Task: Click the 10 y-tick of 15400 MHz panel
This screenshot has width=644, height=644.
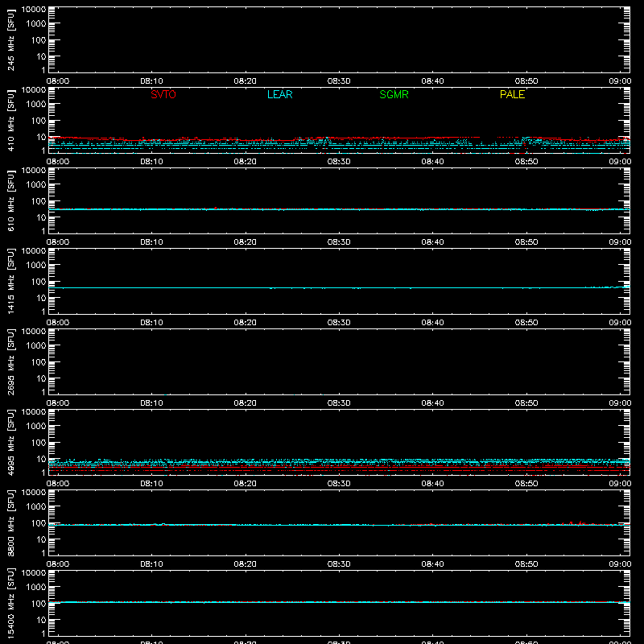Action: point(41,620)
